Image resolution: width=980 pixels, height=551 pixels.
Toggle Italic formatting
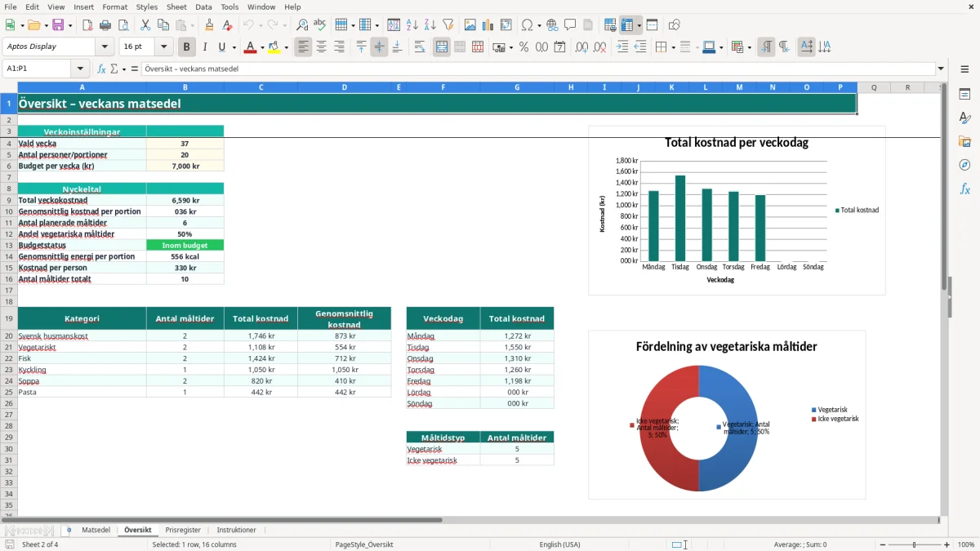(x=205, y=47)
